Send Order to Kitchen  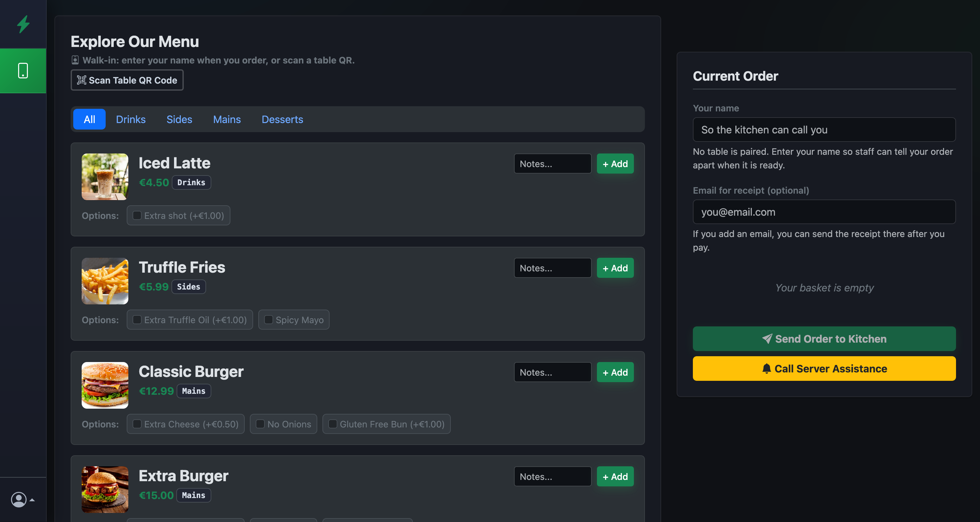coord(824,339)
